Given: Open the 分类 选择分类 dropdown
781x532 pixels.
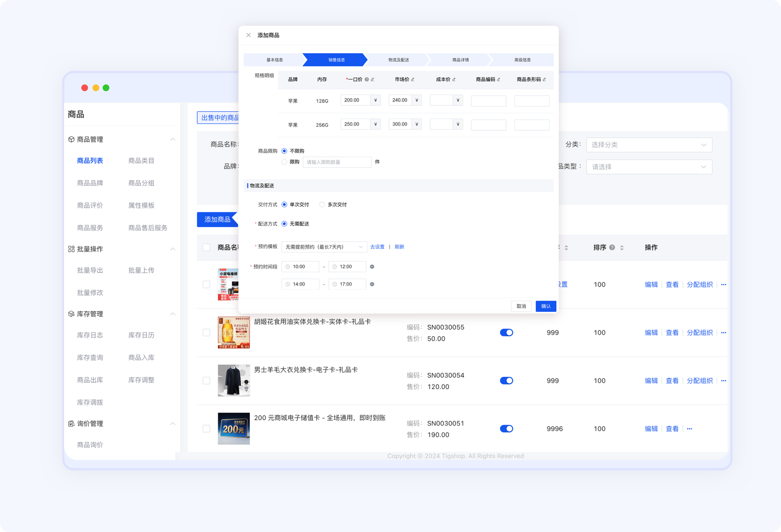Looking at the screenshot, I should pos(649,145).
